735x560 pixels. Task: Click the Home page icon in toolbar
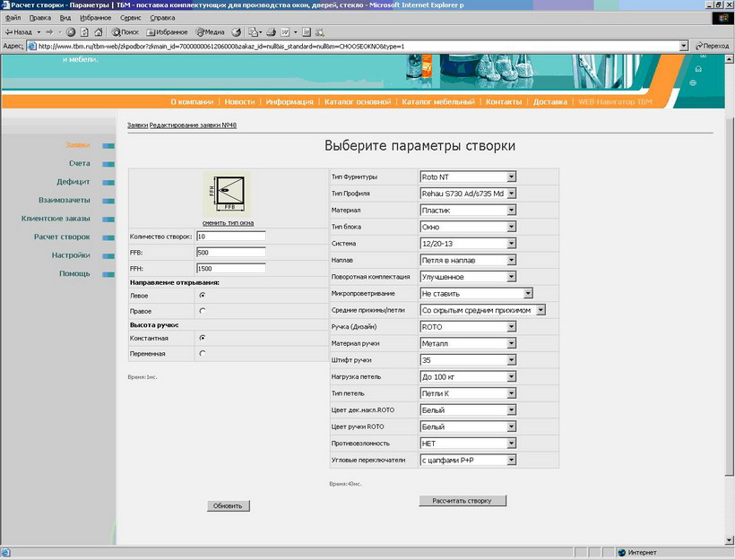(96, 31)
